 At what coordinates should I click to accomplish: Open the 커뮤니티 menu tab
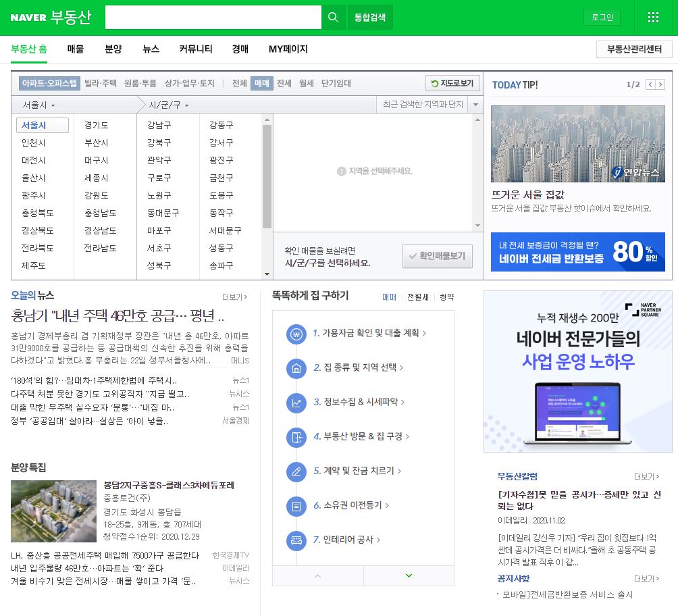point(196,49)
